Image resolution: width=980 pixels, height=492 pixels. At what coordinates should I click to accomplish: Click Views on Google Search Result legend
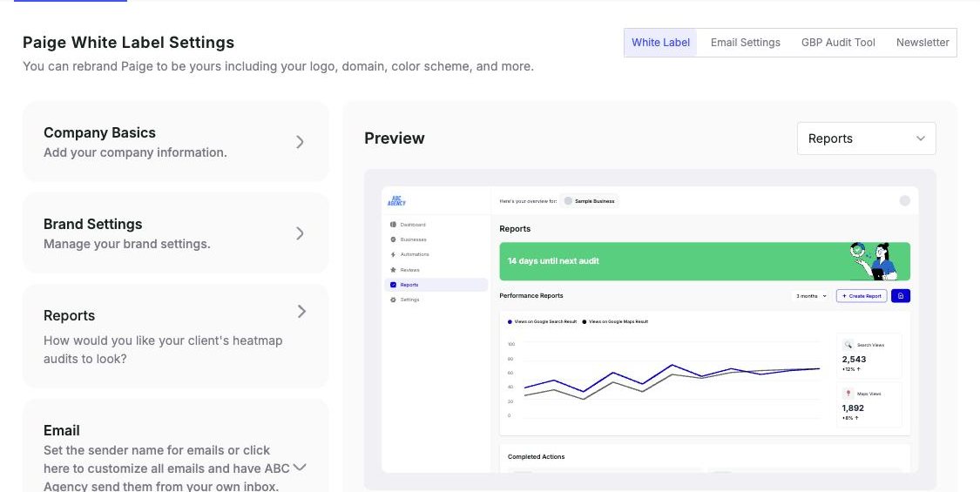[542, 321]
